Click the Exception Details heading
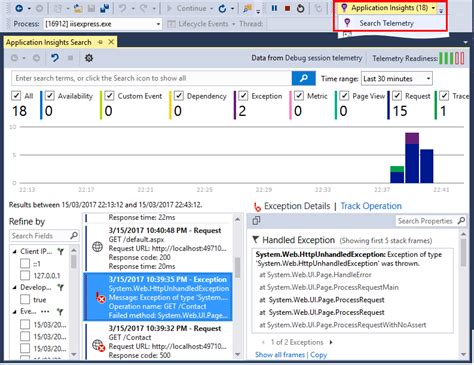 (297, 206)
